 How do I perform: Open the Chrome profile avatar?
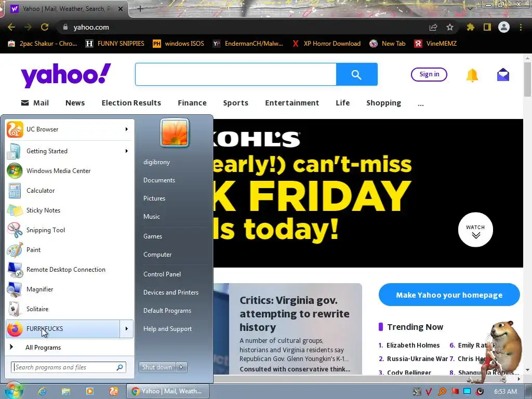click(x=504, y=27)
